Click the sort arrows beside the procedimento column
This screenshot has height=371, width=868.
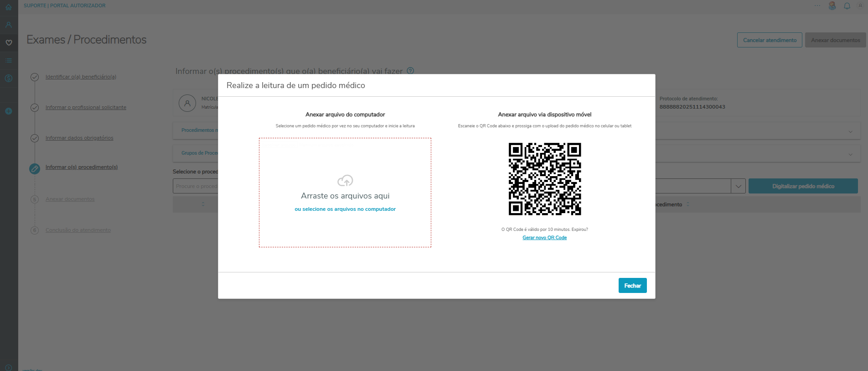tap(688, 204)
